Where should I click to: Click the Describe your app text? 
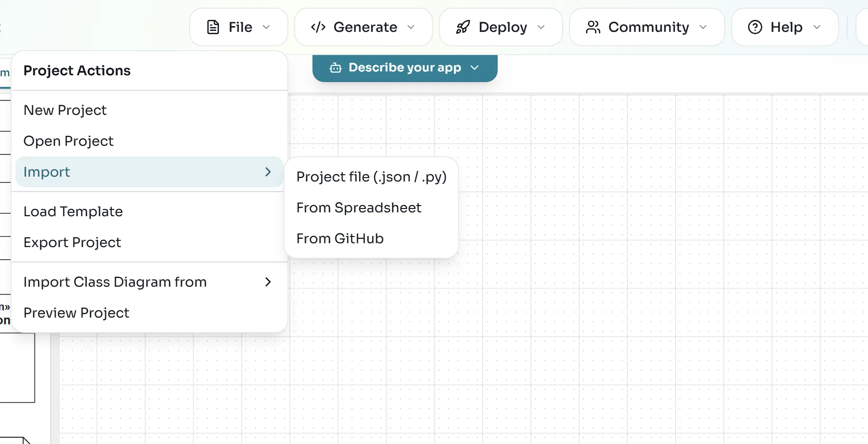point(405,68)
